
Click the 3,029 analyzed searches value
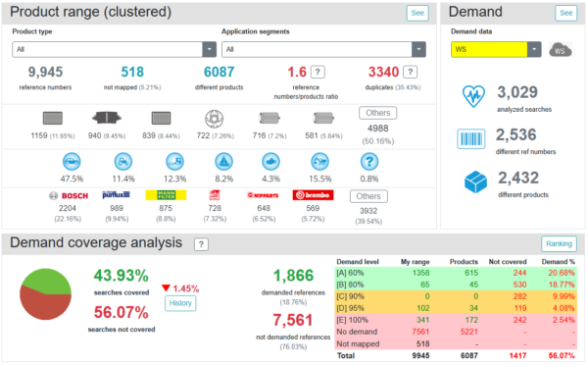[517, 92]
